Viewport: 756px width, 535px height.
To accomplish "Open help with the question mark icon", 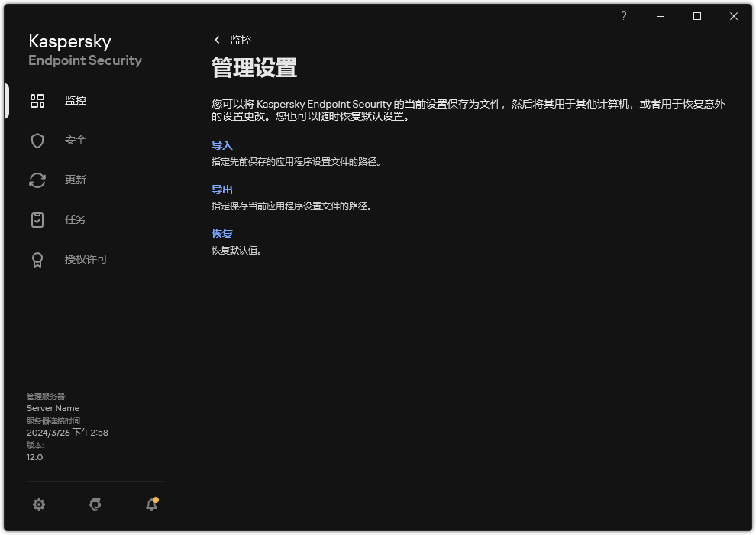I will [623, 16].
